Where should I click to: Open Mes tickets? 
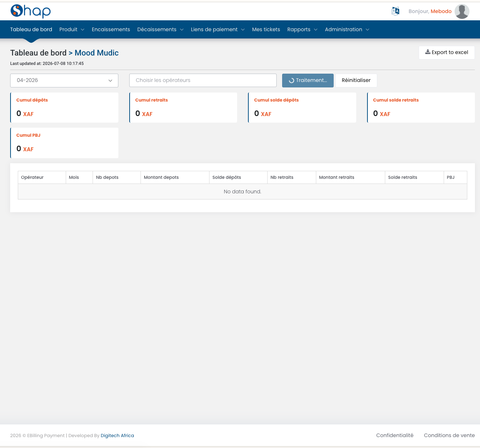pyautogui.click(x=266, y=29)
